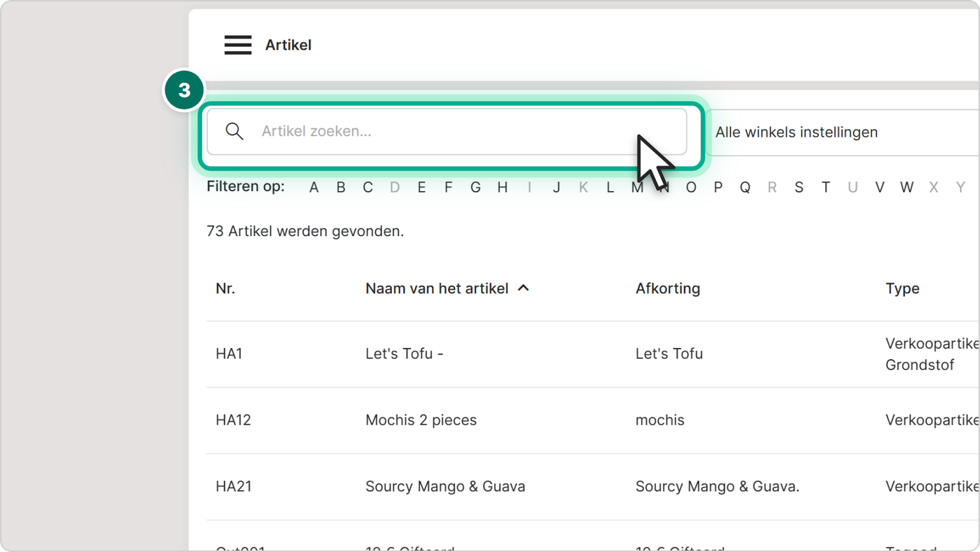
Task: Filter articles by letter J
Action: point(556,187)
